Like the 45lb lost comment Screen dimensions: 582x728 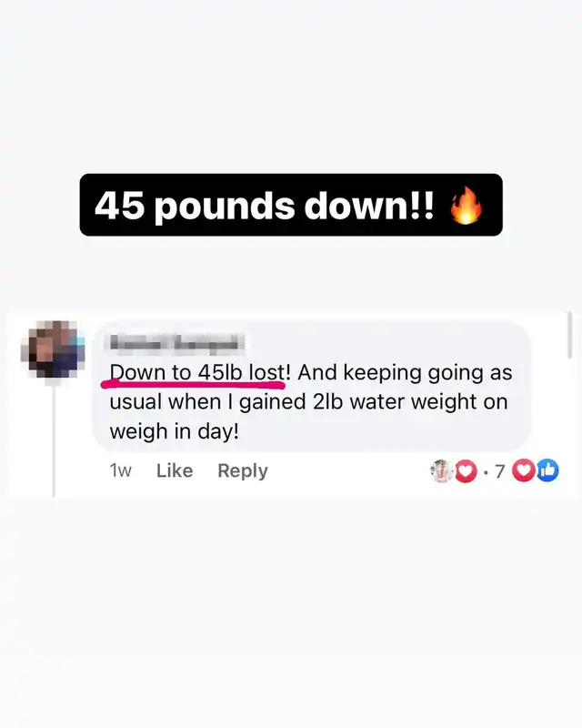175,470
